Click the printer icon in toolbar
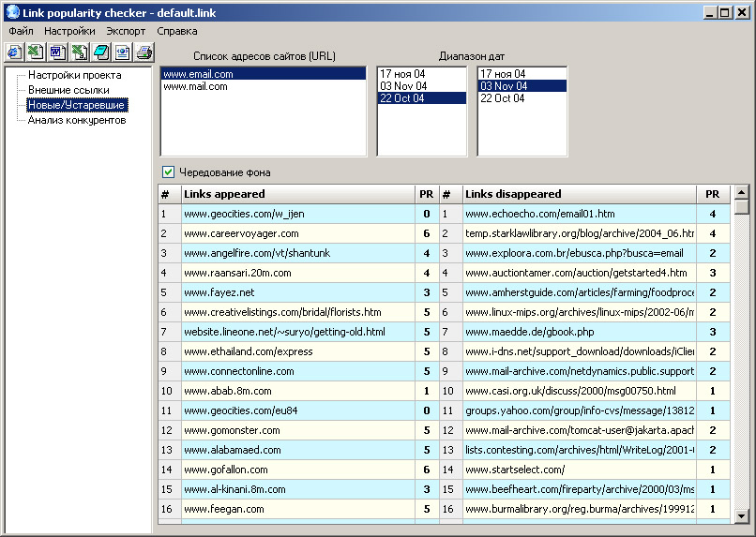Viewport: 756px width, 537px height. coord(144,52)
